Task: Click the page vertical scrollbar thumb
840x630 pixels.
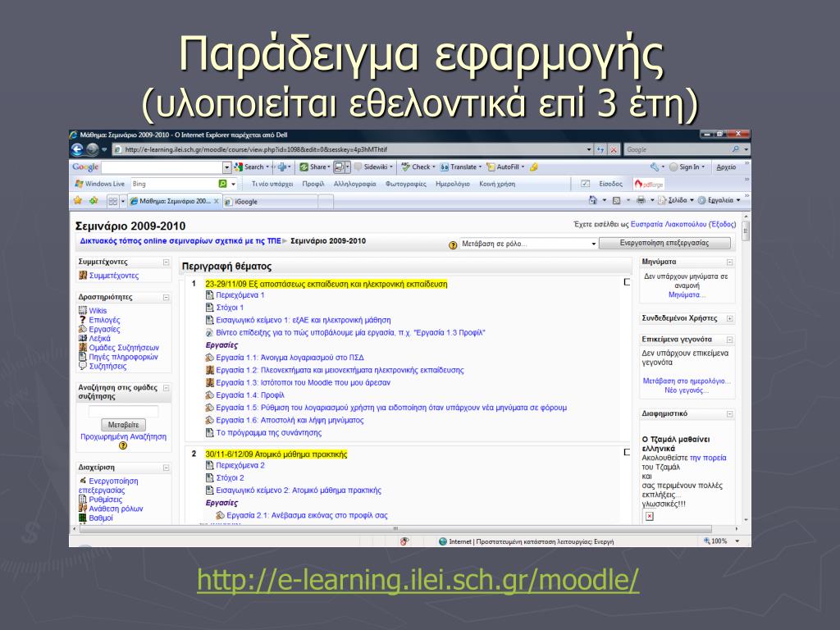Action: [x=746, y=231]
